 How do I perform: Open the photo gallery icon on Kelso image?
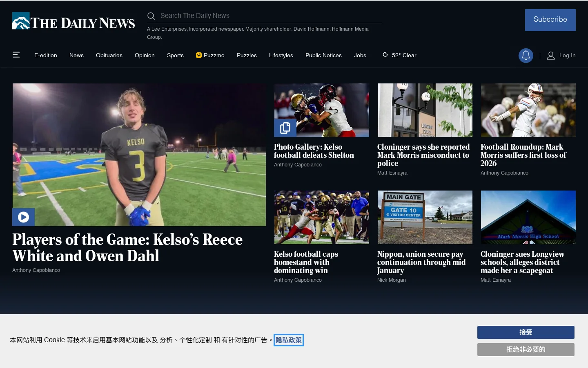click(x=285, y=128)
